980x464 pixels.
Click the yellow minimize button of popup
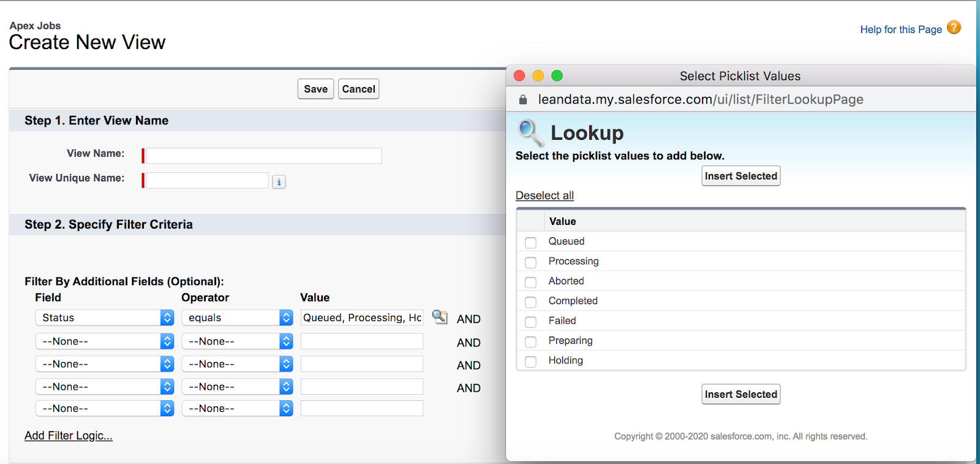[538, 75]
